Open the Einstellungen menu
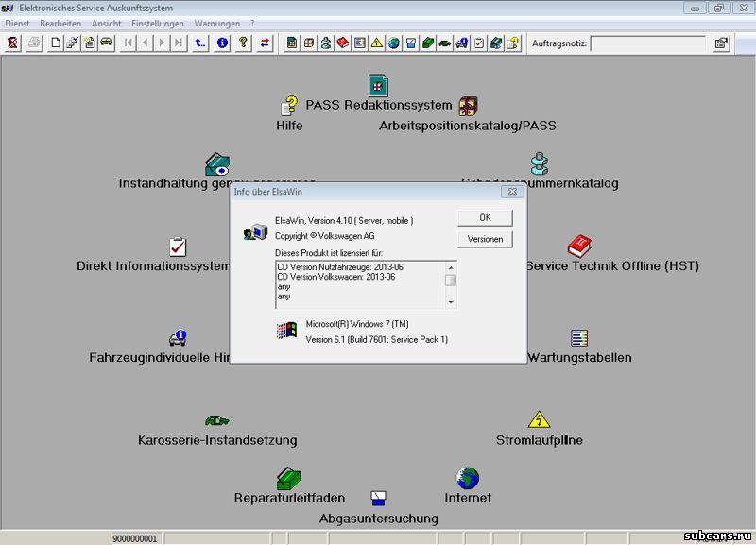This screenshot has height=545, width=756. coord(158,23)
